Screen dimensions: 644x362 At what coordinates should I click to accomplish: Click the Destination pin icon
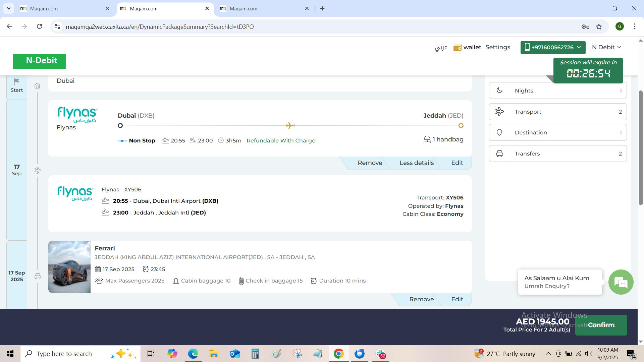pyautogui.click(x=499, y=132)
